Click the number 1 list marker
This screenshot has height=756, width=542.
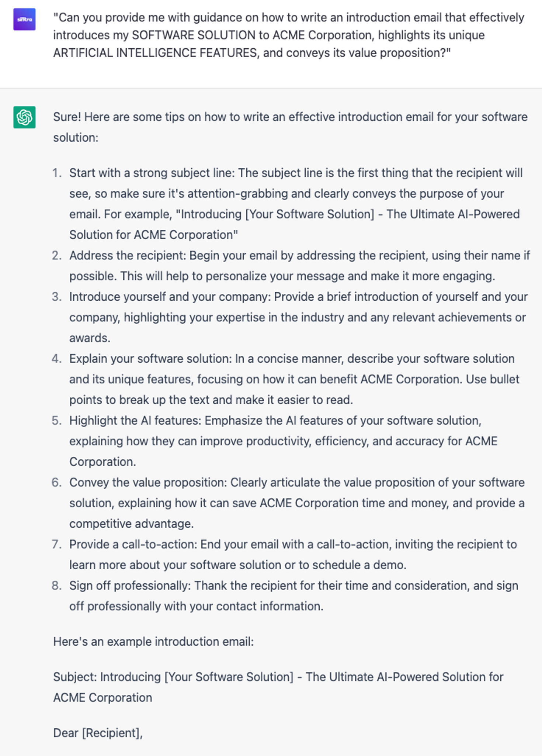click(57, 173)
